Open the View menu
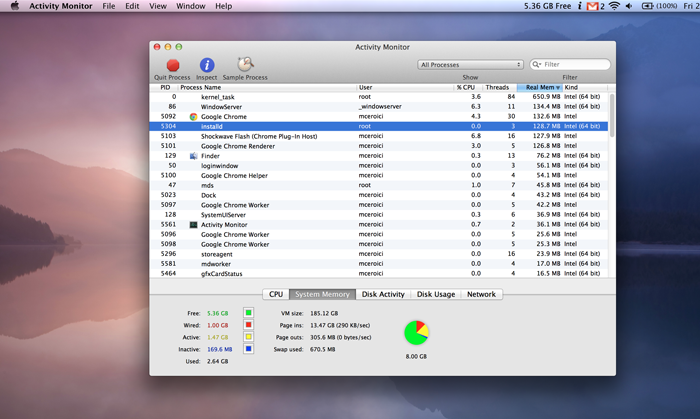Image resolution: width=700 pixels, height=419 pixels. pos(158,6)
